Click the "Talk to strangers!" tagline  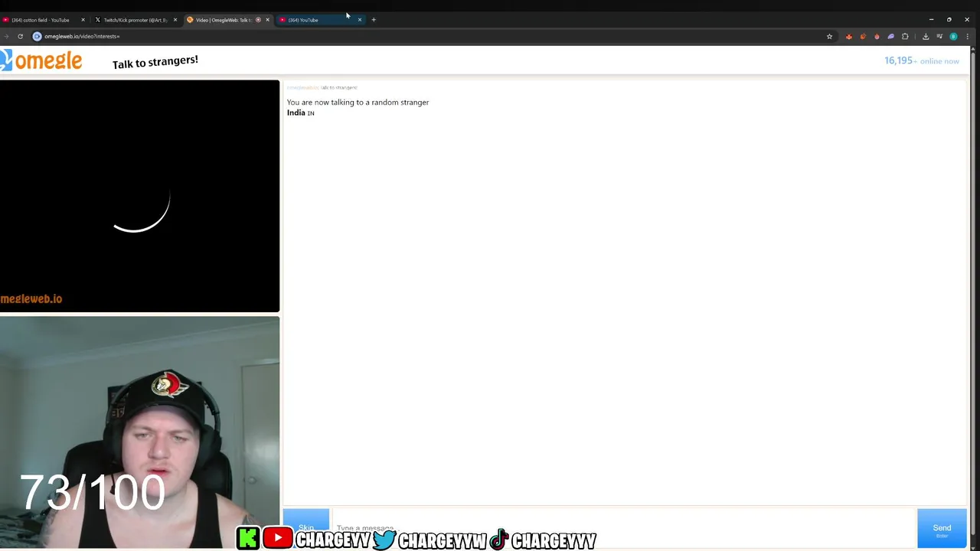pos(155,62)
